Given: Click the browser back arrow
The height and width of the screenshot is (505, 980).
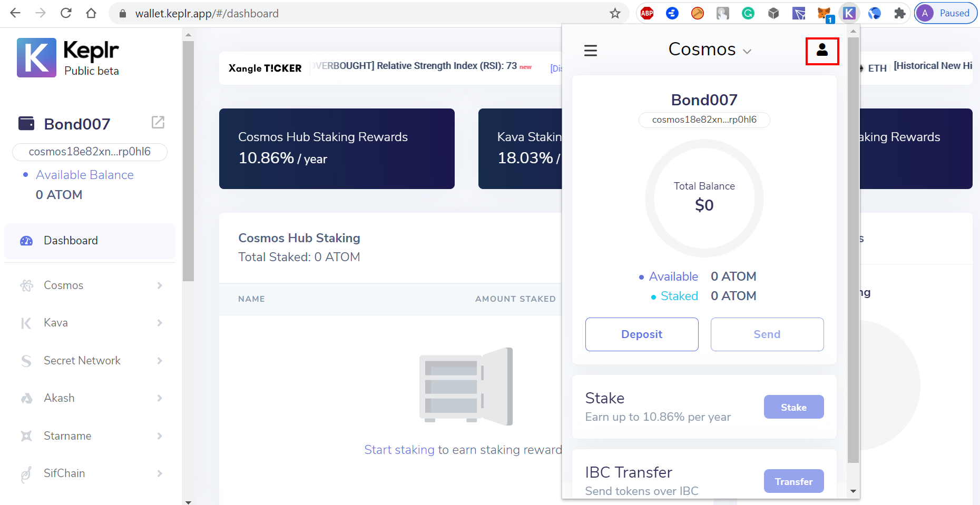Looking at the screenshot, I should 15,13.
